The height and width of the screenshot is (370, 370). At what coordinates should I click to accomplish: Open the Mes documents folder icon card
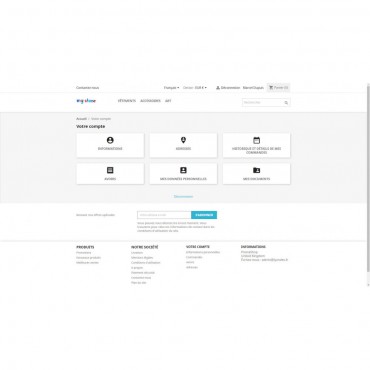tap(256, 174)
